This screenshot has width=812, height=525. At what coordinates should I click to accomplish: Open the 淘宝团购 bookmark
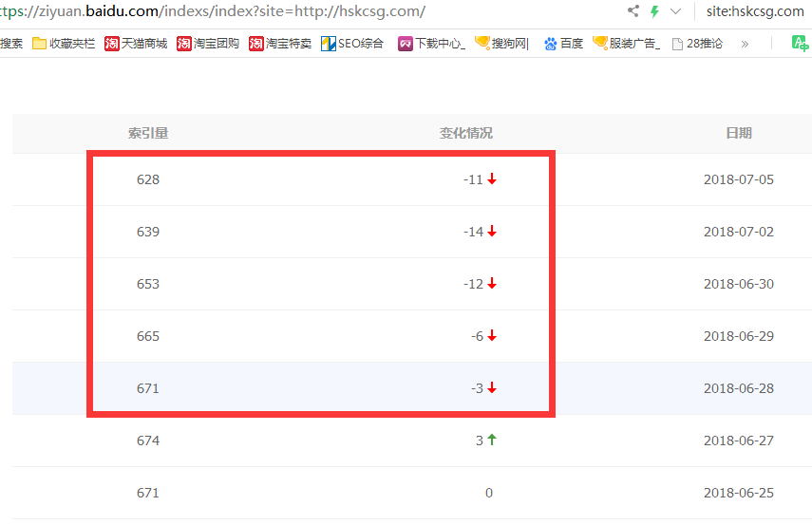point(208,44)
